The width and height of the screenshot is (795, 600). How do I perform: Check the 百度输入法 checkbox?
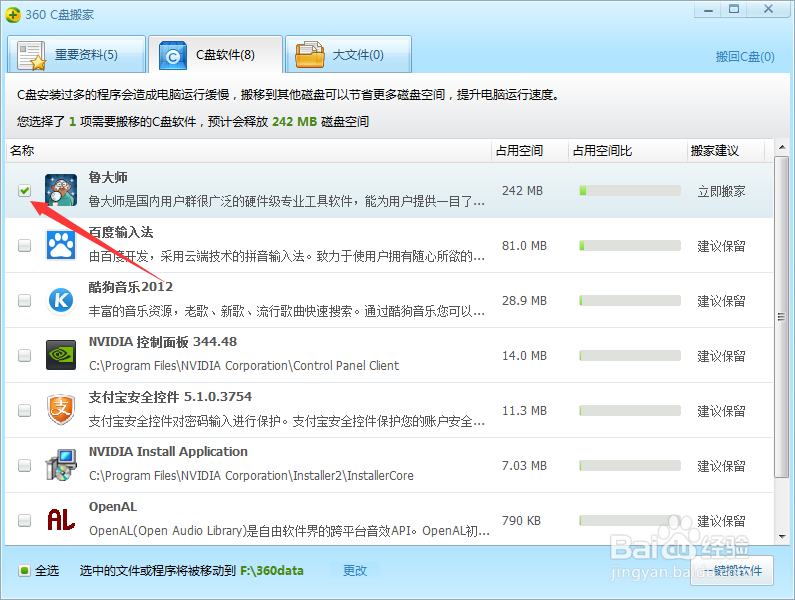[x=24, y=245]
